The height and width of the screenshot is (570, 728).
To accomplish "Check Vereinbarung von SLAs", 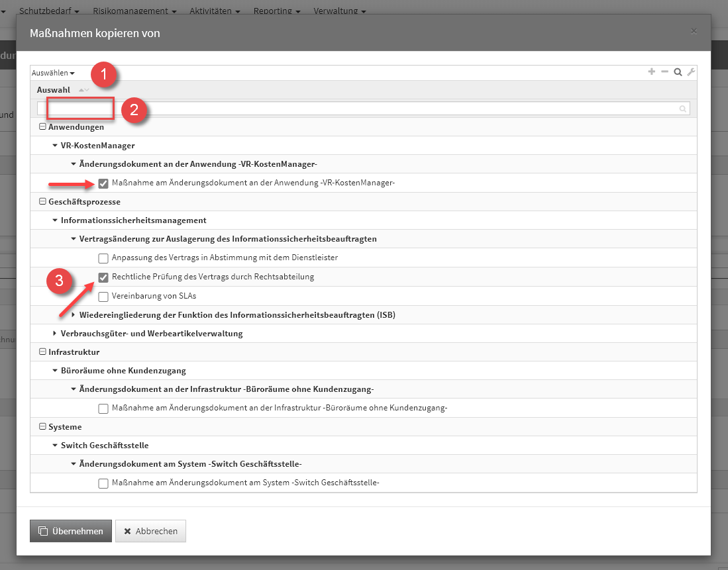I will click(103, 297).
